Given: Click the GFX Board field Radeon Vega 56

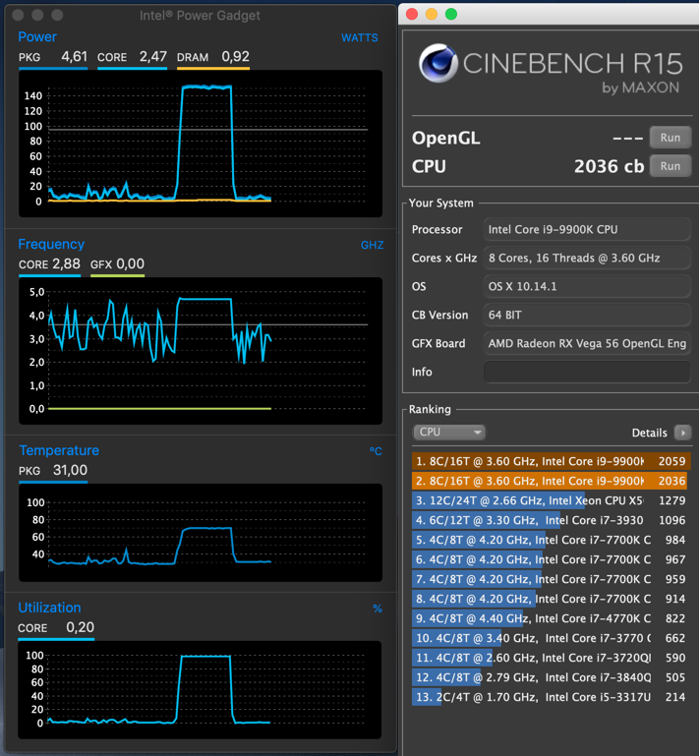Looking at the screenshot, I should tap(587, 343).
